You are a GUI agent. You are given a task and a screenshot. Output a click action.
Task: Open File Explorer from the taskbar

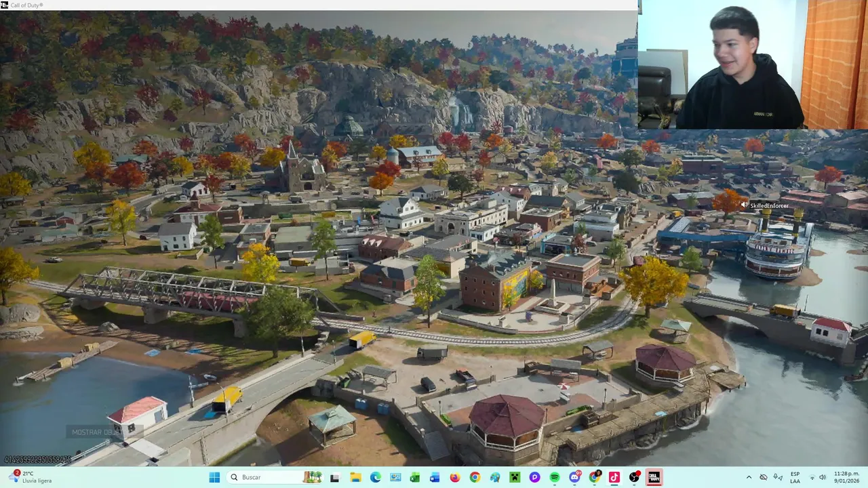coord(355,477)
